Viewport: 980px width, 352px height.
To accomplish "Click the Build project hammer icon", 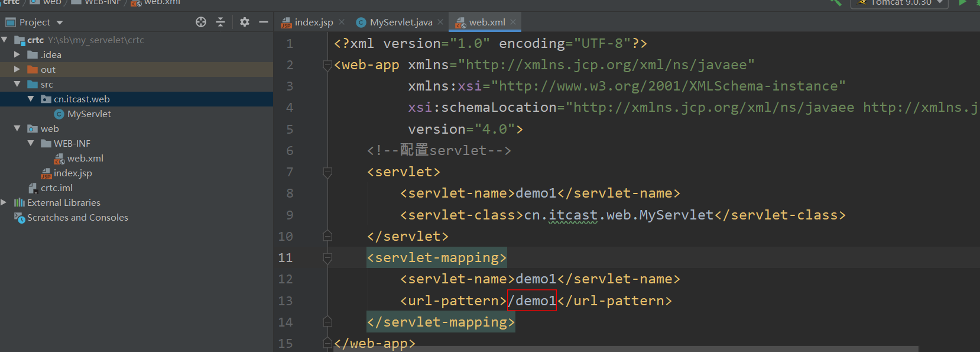I will [x=835, y=2].
